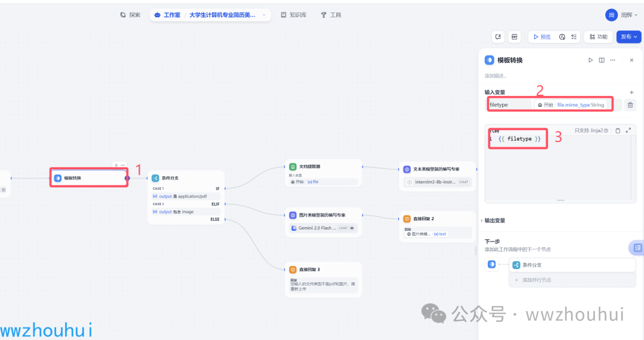Open the three-dot menu in 模板转换 panel
Image resolution: width=644 pixels, height=340 pixels.
coord(612,60)
